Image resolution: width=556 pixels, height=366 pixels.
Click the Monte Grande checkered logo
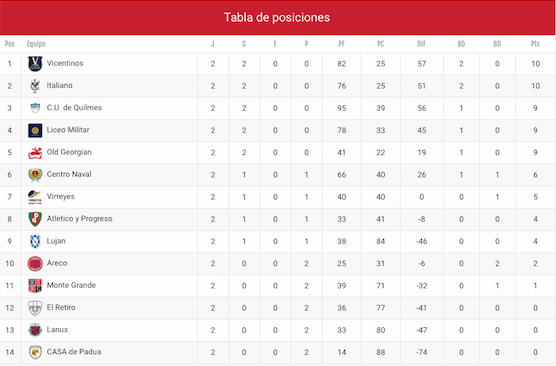35,285
